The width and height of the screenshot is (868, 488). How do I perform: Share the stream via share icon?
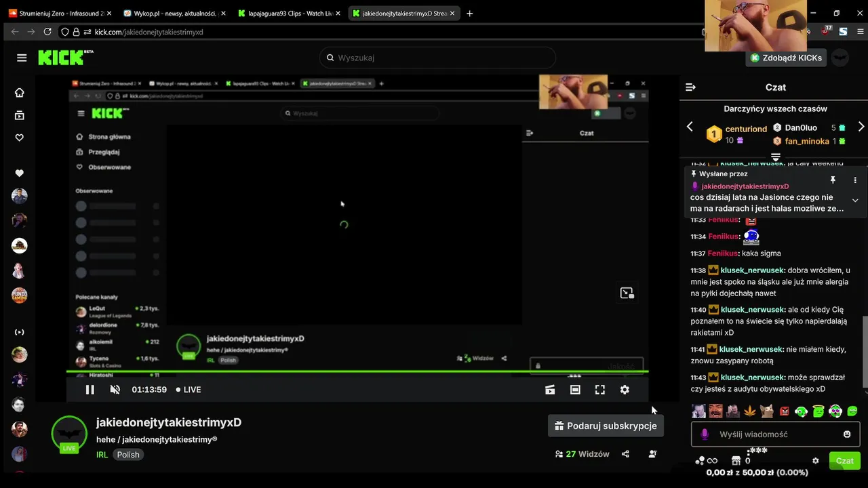coord(625,454)
